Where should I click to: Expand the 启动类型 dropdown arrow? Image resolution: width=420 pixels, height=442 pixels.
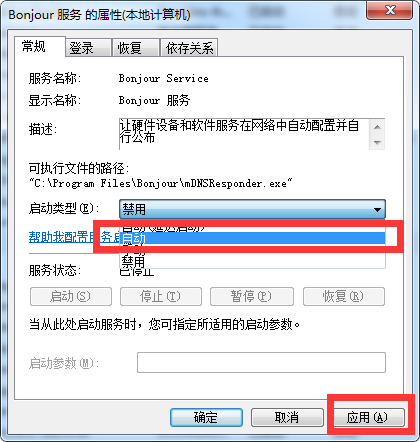[377, 210]
